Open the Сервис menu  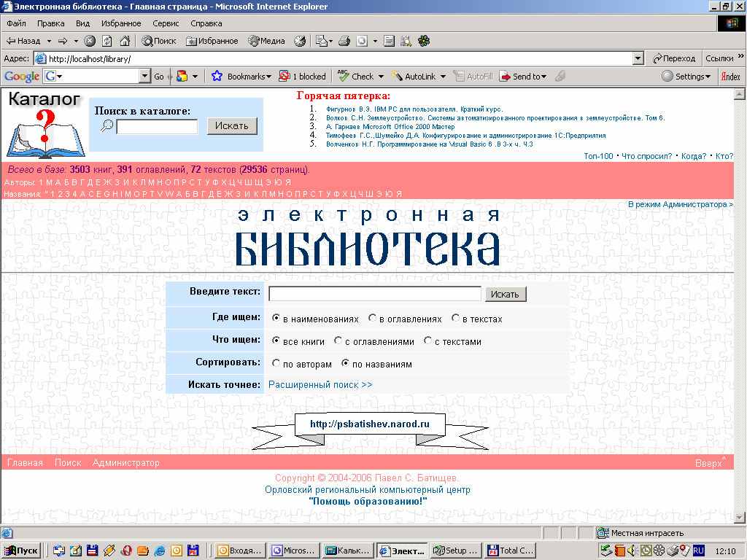click(x=166, y=23)
